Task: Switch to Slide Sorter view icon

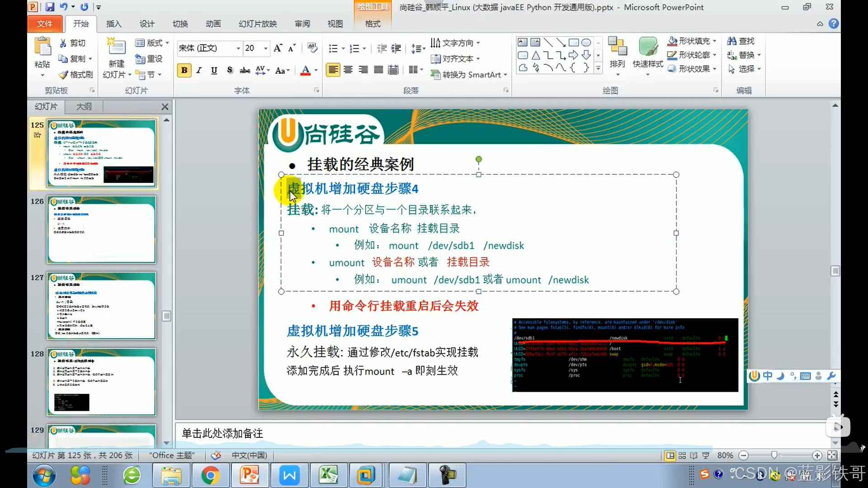Action: (682, 455)
